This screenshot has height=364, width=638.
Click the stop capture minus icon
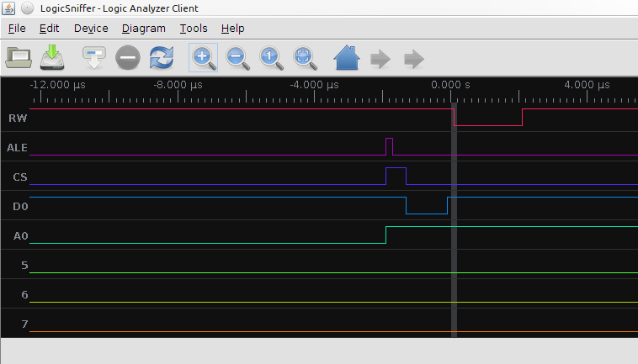pos(128,58)
